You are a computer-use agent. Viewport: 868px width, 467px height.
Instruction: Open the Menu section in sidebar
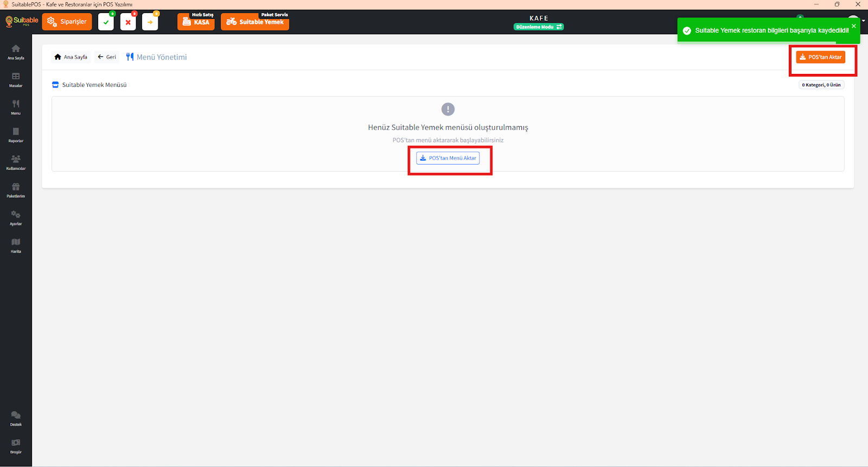pos(16,108)
